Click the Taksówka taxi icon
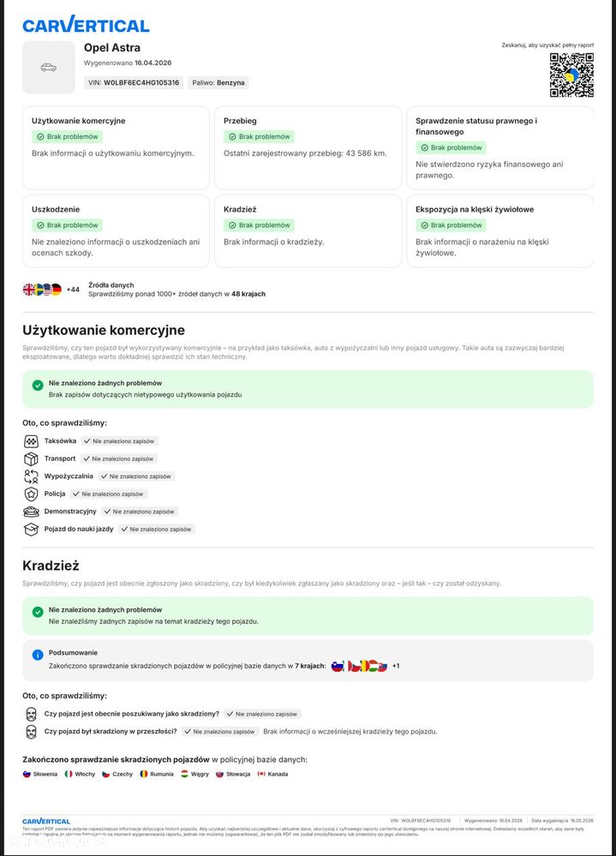This screenshot has width=616, height=856. [31, 441]
